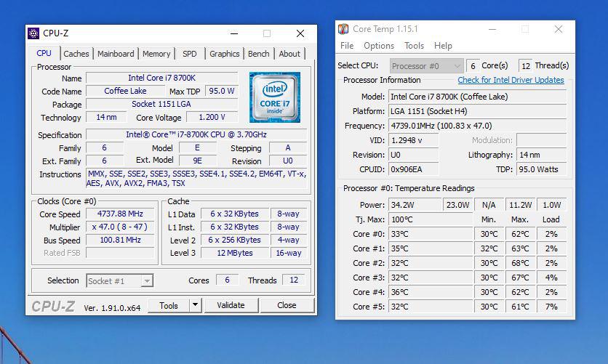608x364 pixels.
Task: Click the Model field in Core Temp
Action: [x=477, y=97]
